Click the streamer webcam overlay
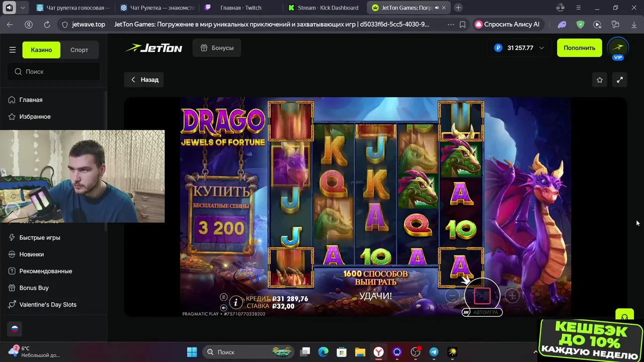Viewport: 644px width, 362px height. [x=82, y=176]
